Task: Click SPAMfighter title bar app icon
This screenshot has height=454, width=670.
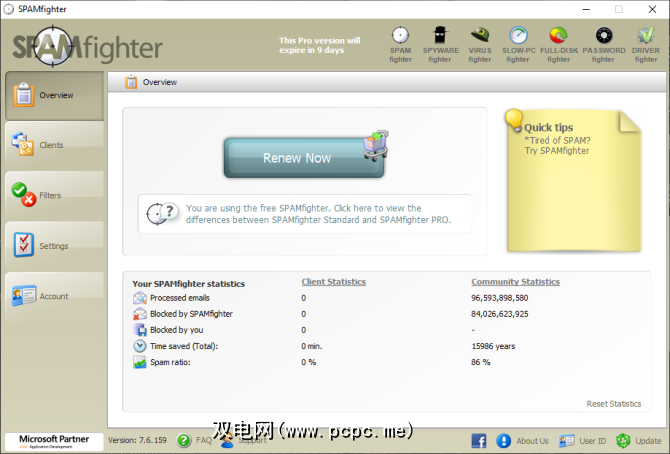Action: click(x=9, y=9)
